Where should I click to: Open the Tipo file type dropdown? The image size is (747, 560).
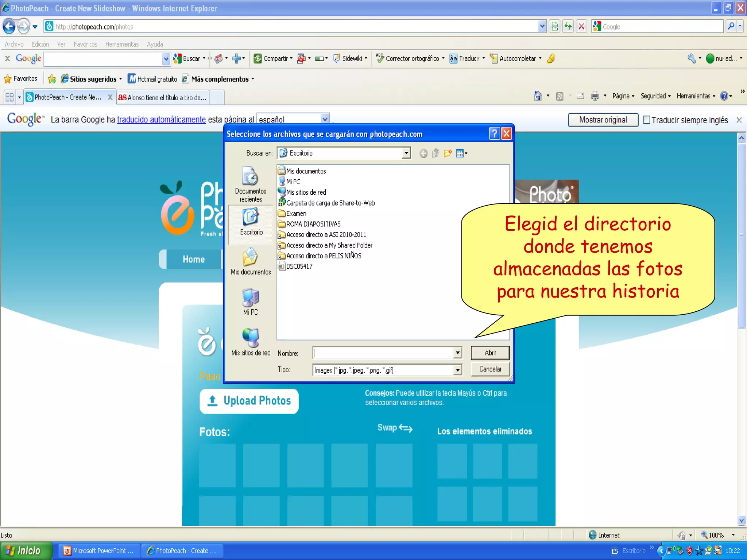(457, 370)
